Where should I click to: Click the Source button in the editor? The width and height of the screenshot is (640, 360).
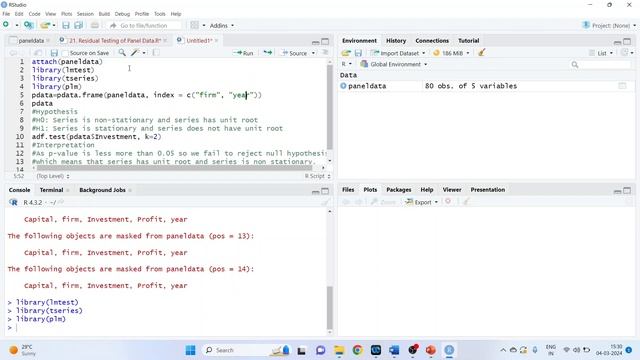click(x=295, y=53)
